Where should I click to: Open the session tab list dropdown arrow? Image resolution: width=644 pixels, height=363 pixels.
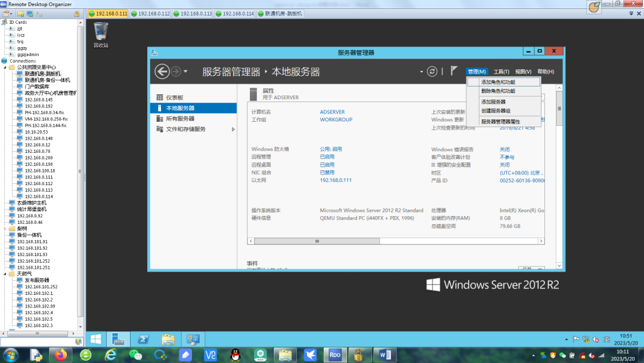[x=631, y=14]
